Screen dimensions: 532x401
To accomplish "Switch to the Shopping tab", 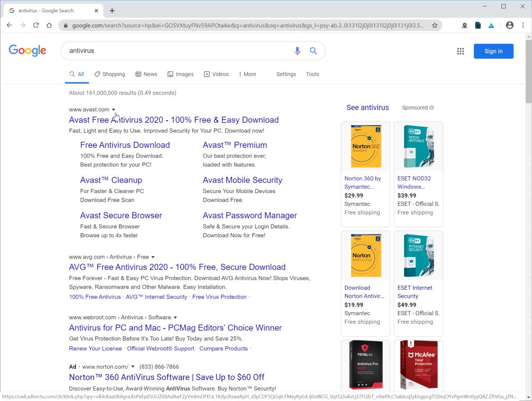I will [x=109, y=74].
